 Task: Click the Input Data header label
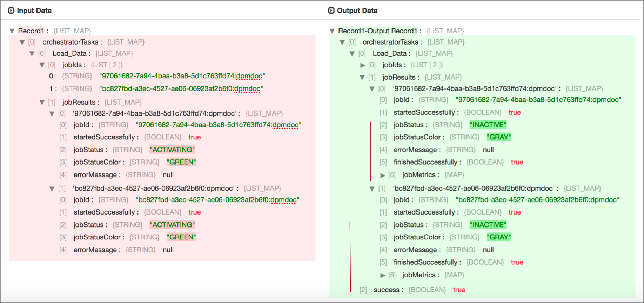(x=34, y=11)
